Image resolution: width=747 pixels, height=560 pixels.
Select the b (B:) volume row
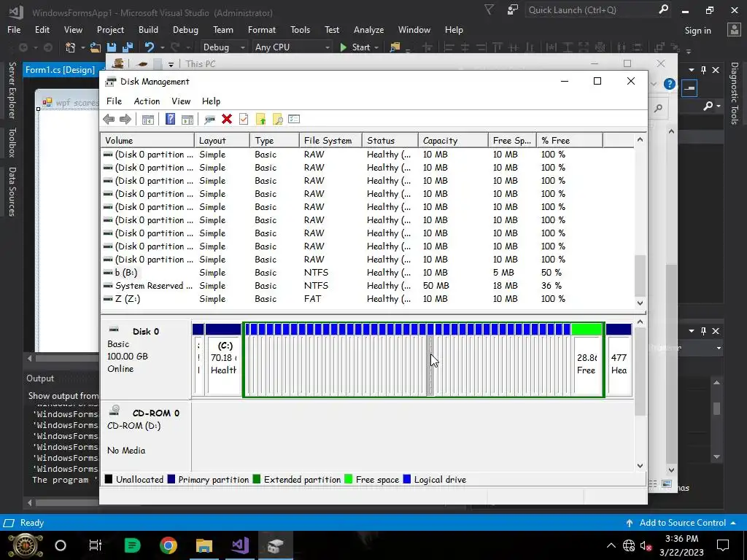tap(367, 273)
